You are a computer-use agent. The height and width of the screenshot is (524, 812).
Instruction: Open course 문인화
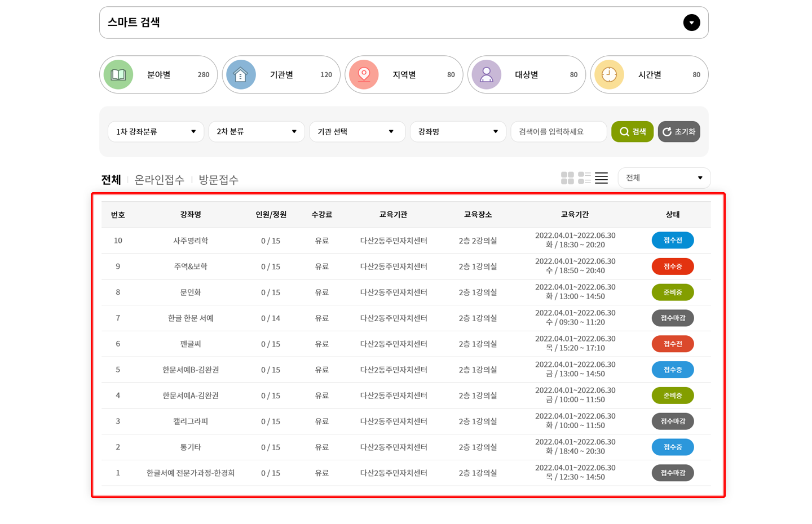point(191,292)
